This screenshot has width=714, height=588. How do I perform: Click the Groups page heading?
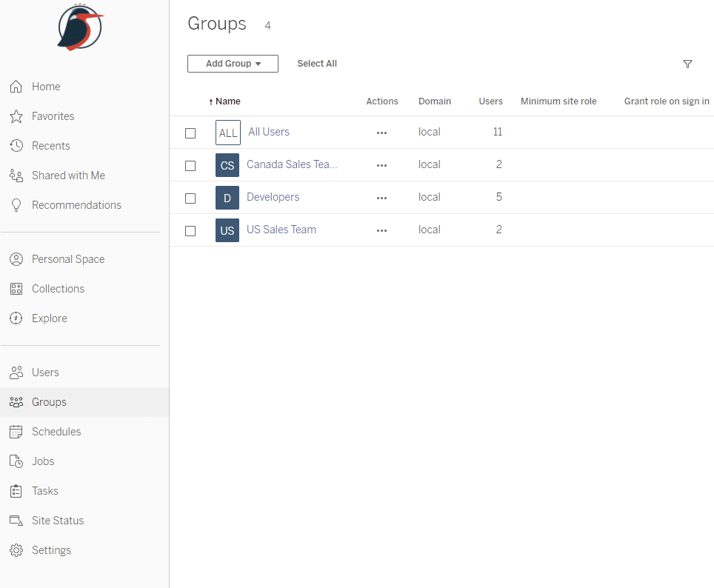point(217,24)
